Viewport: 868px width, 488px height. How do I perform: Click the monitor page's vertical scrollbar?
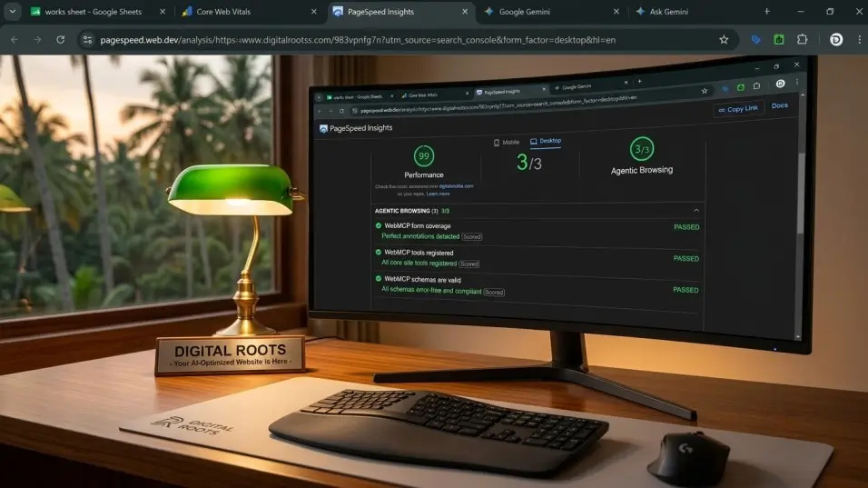[801, 193]
